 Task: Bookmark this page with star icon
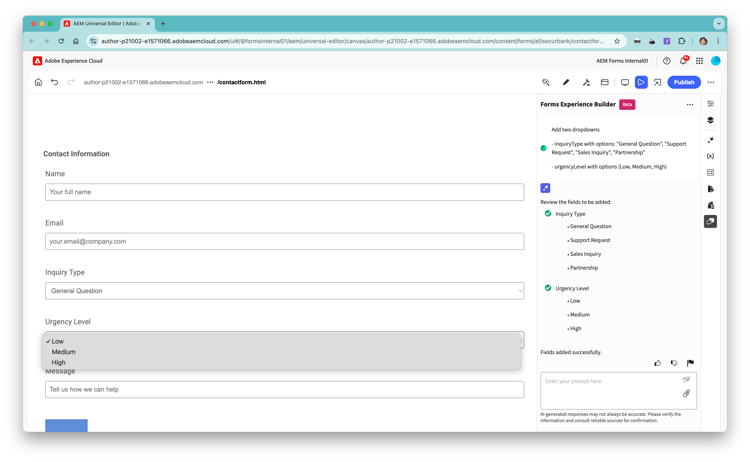pyautogui.click(x=617, y=41)
